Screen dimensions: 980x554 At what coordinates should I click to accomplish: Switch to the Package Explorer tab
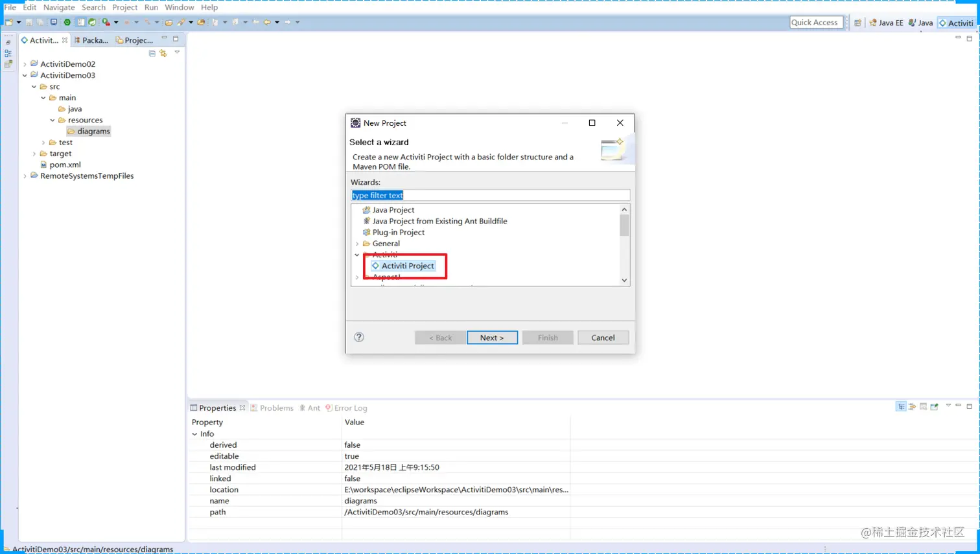(91, 40)
